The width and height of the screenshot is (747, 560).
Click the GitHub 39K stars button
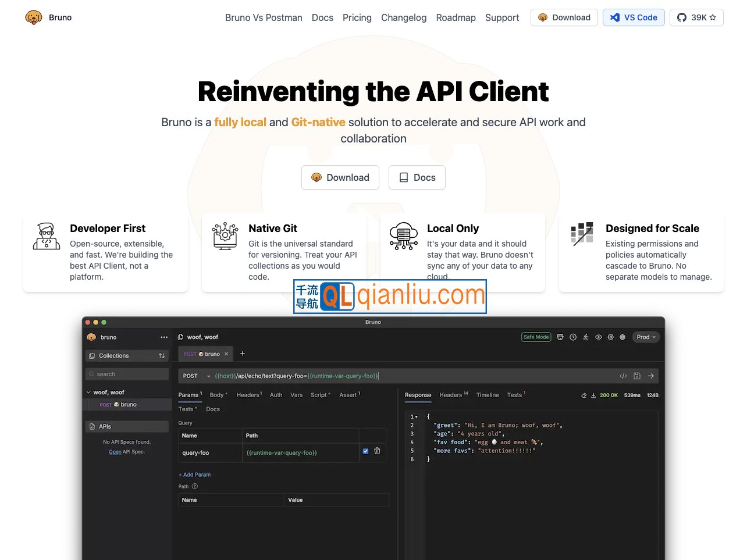coord(696,17)
